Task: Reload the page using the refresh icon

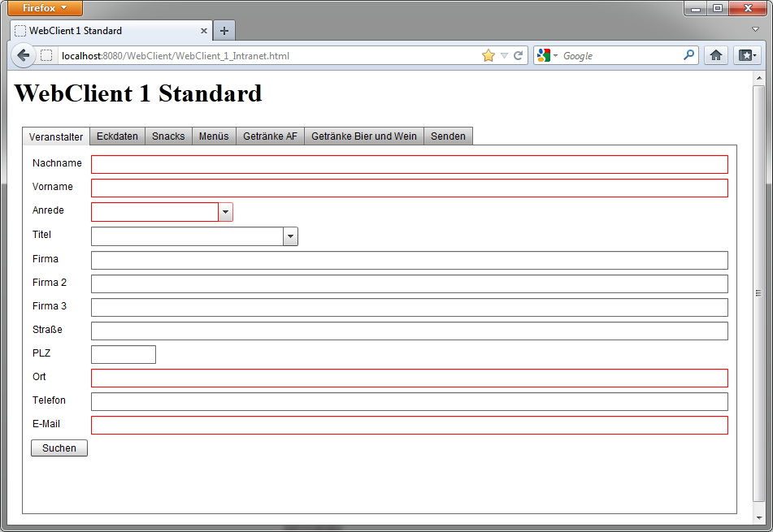Action: 518,55
